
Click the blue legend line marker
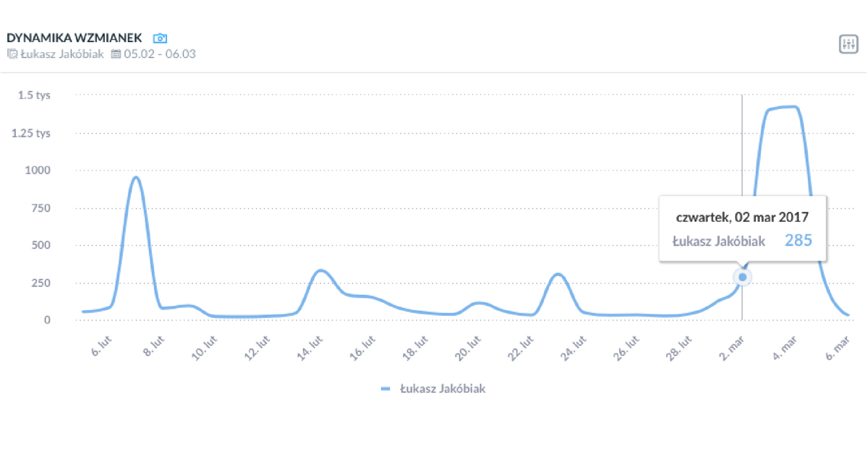386,389
